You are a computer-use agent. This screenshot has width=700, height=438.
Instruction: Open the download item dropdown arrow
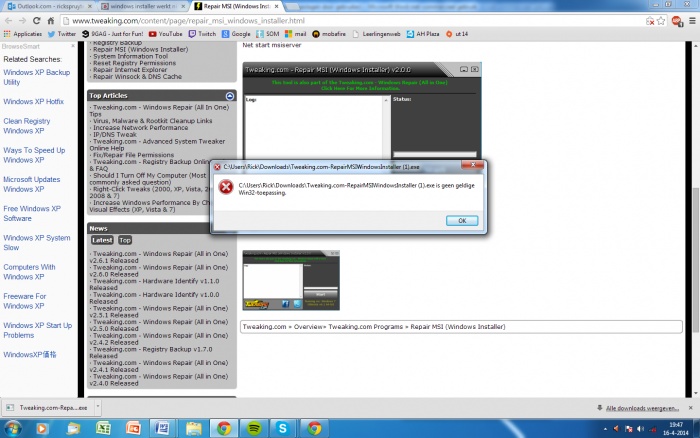[x=98, y=407]
